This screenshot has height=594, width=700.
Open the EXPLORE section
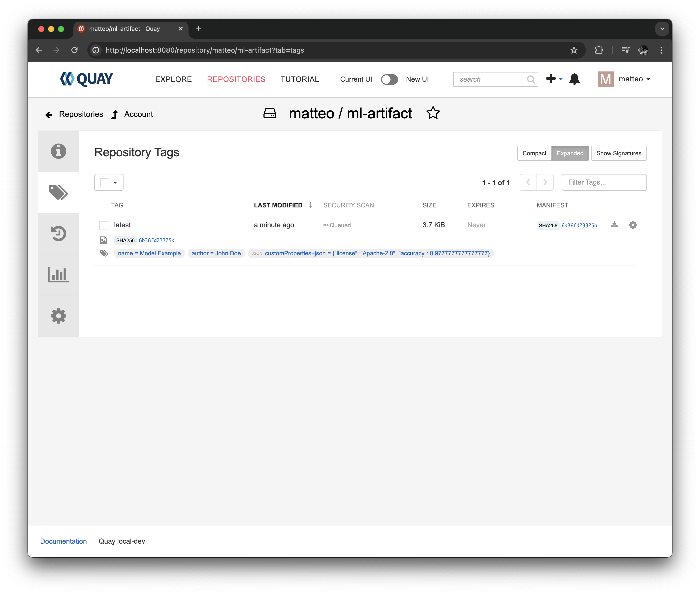[173, 79]
